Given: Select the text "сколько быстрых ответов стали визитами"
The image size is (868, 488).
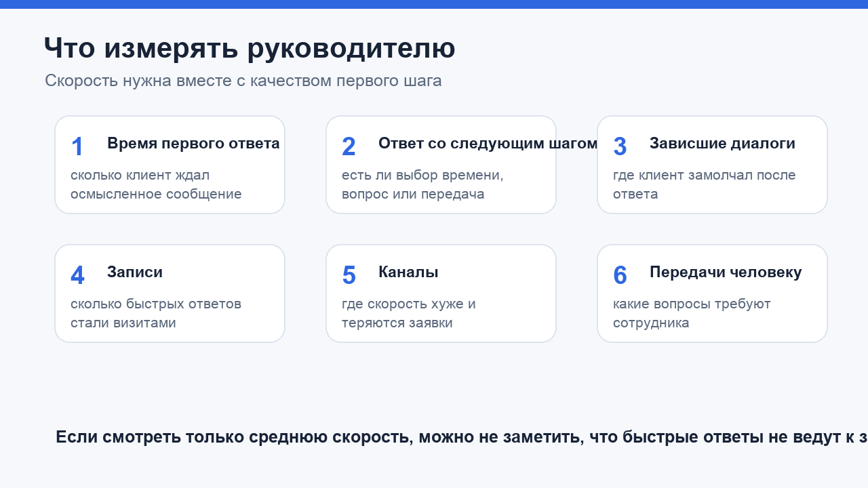Looking at the screenshot, I should click(156, 313).
